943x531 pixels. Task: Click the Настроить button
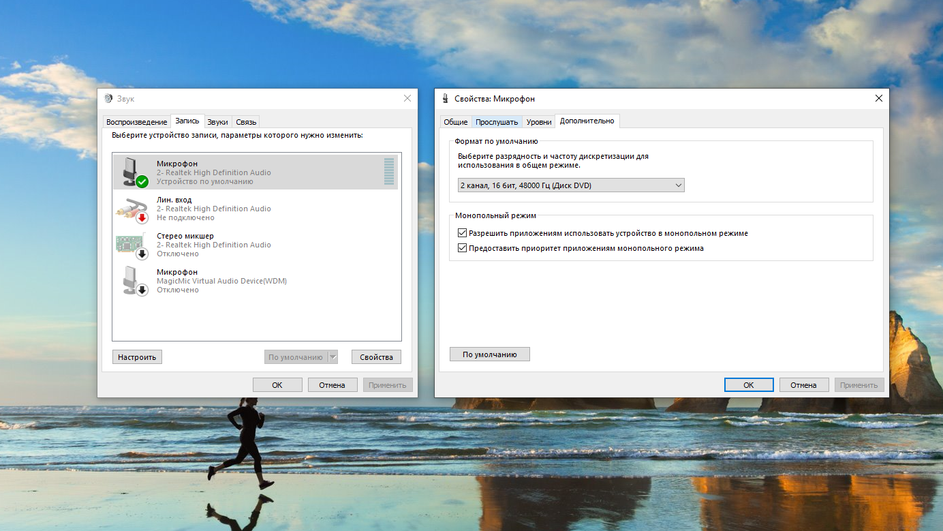point(137,357)
